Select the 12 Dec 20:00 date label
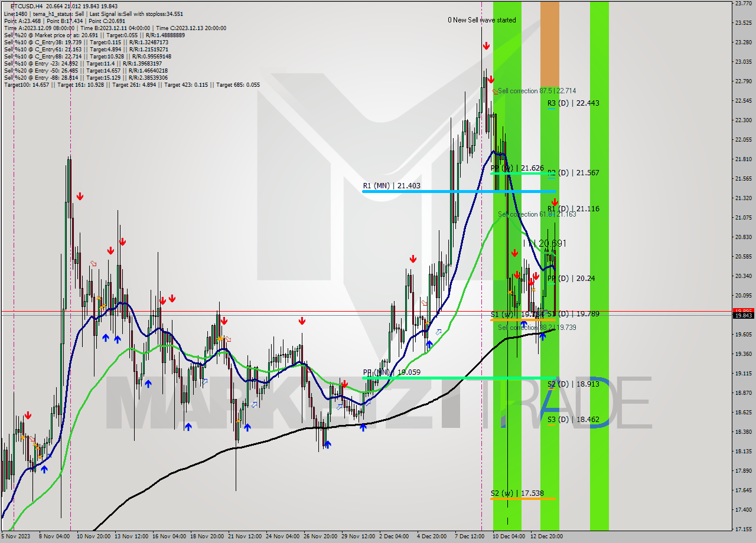This screenshot has height=543, width=756. tap(546, 537)
